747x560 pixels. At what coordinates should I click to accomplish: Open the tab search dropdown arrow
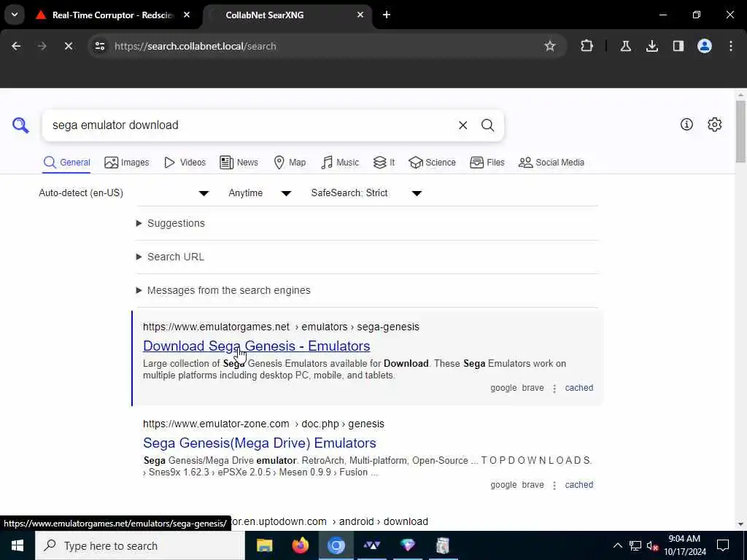(15, 15)
